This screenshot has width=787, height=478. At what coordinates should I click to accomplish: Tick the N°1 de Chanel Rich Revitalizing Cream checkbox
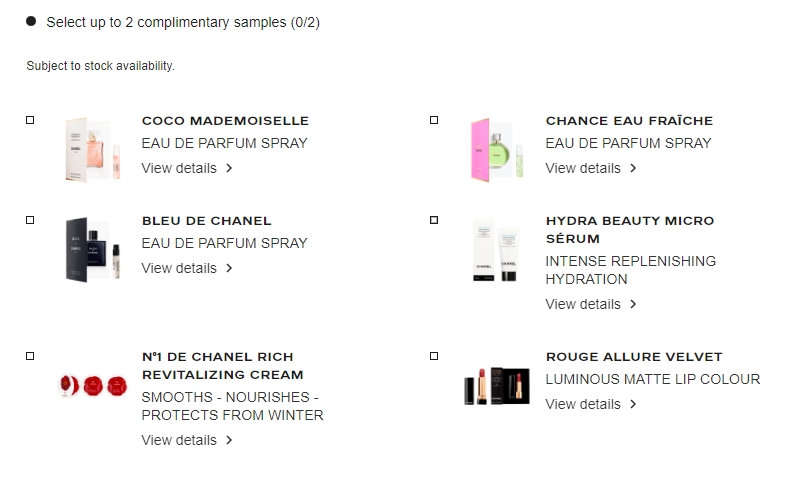pyautogui.click(x=30, y=356)
